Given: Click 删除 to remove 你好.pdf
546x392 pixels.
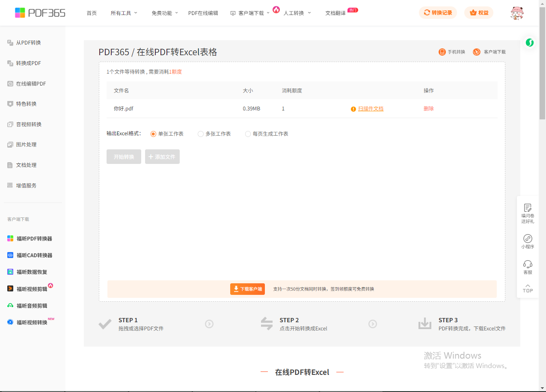Looking at the screenshot, I should coord(429,109).
